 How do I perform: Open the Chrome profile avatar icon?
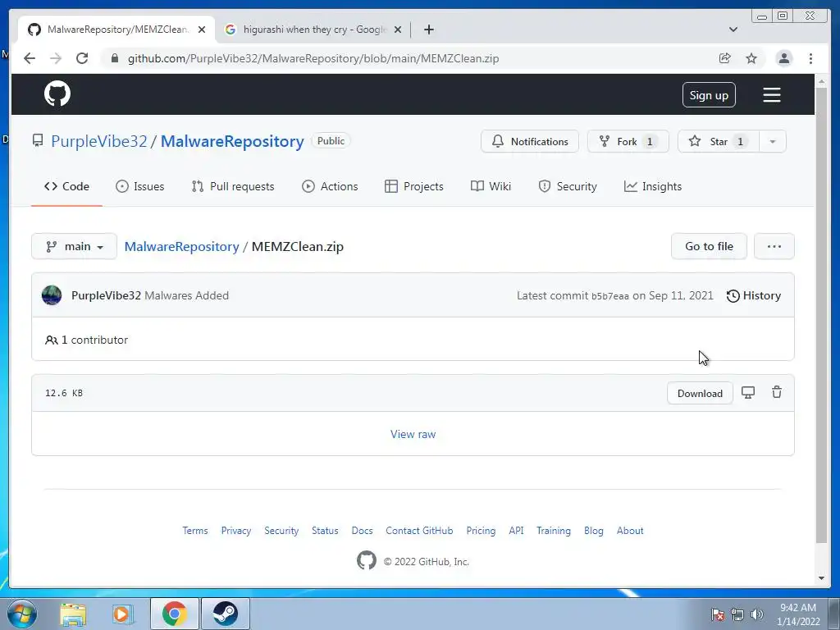pyautogui.click(x=783, y=58)
